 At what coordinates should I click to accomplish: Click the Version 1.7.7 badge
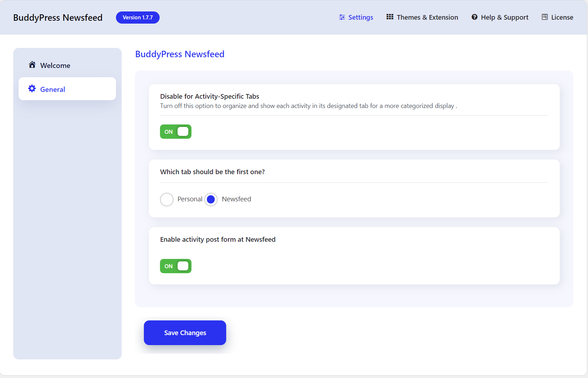pyautogui.click(x=138, y=18)
